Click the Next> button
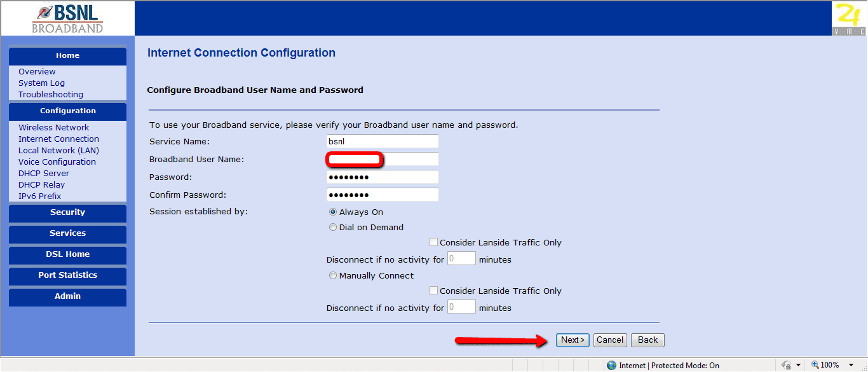Image resolution: width=868 pixels, height=372 pixels. click(573, 340)
